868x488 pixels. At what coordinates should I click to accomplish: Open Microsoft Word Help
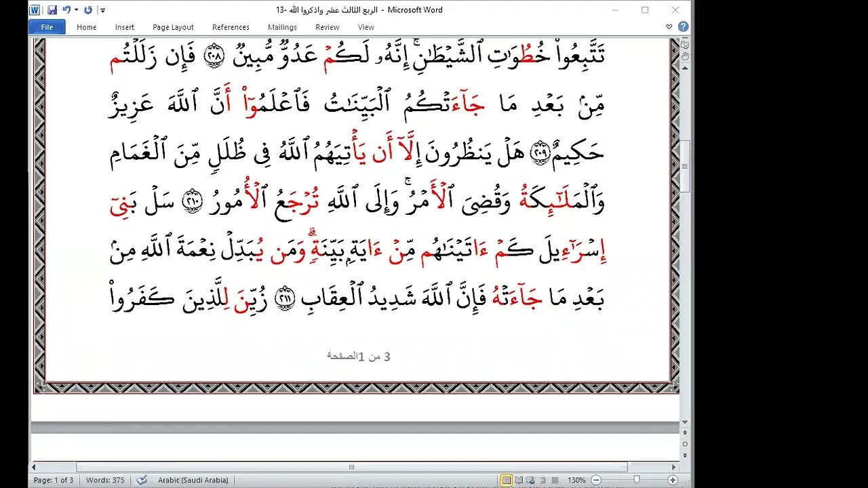pos(683,27)
